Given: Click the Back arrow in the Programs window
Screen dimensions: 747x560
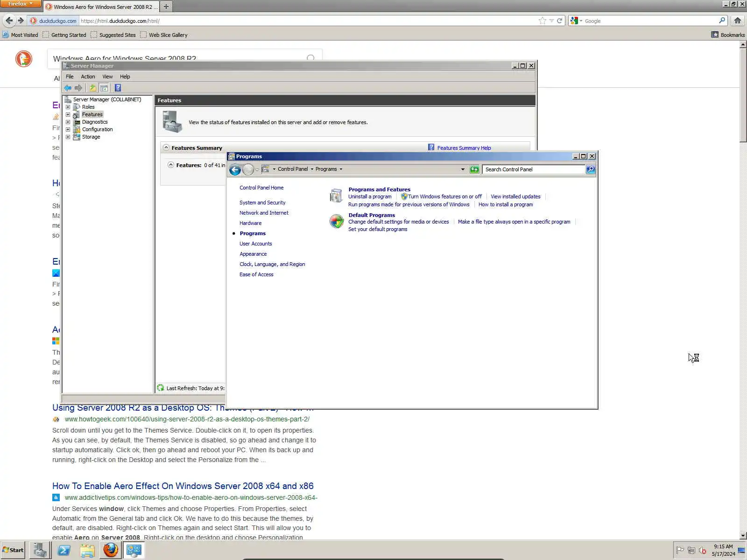Looking at the screenshot, I should pos(235,169).
